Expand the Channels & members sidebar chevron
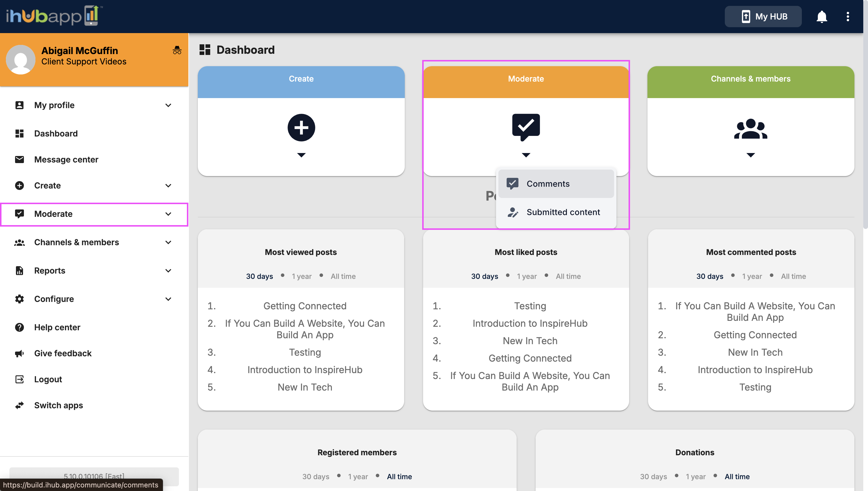This screenshot has height=491, width=868. click(x=168, y=242)
